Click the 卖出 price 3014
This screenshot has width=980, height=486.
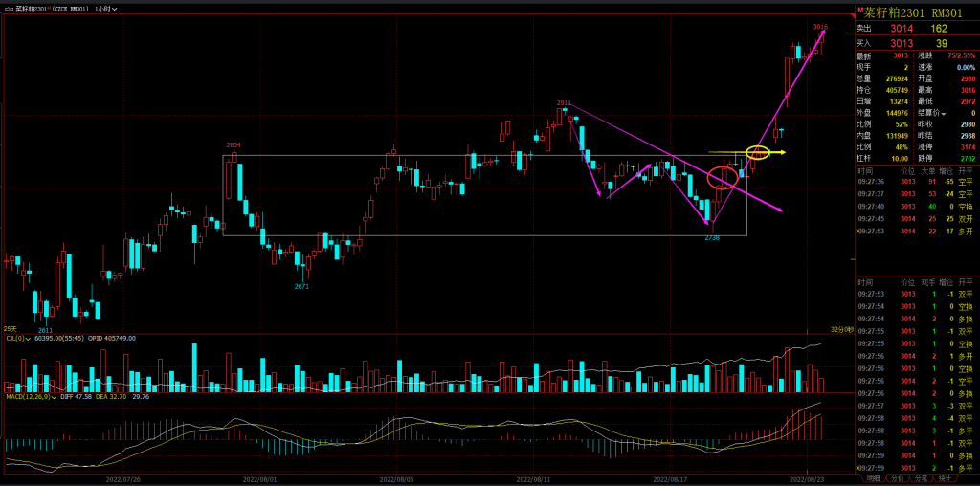point(902,29)
